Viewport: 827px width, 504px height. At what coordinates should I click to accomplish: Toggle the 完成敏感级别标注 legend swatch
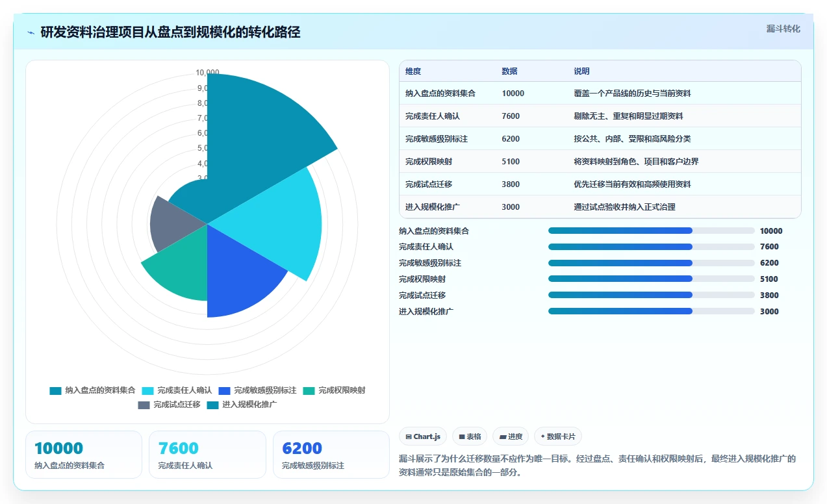(x=224, y=390)
